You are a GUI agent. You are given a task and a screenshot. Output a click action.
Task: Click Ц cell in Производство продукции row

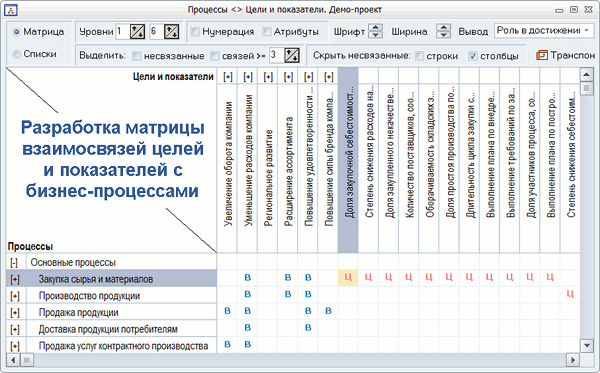click(570, 294)
